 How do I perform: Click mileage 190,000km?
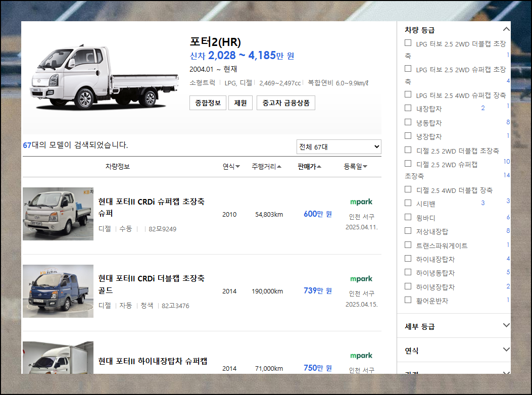(x=267, y=291)
